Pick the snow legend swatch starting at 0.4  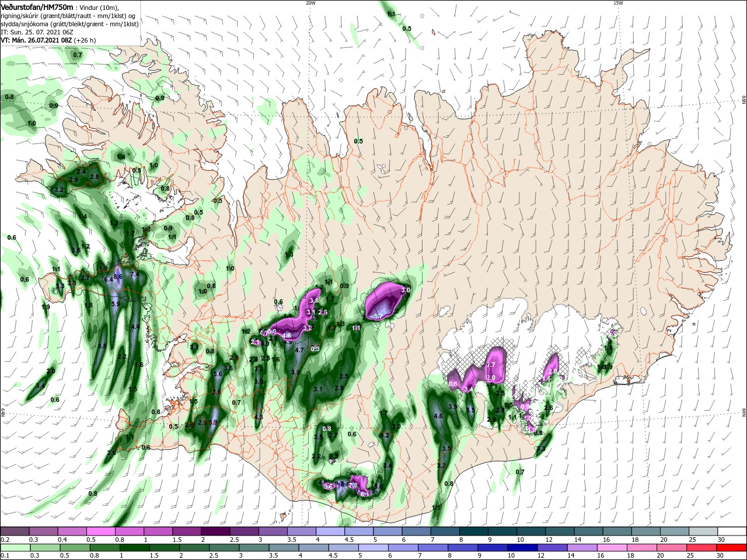(x=72, y=531)
